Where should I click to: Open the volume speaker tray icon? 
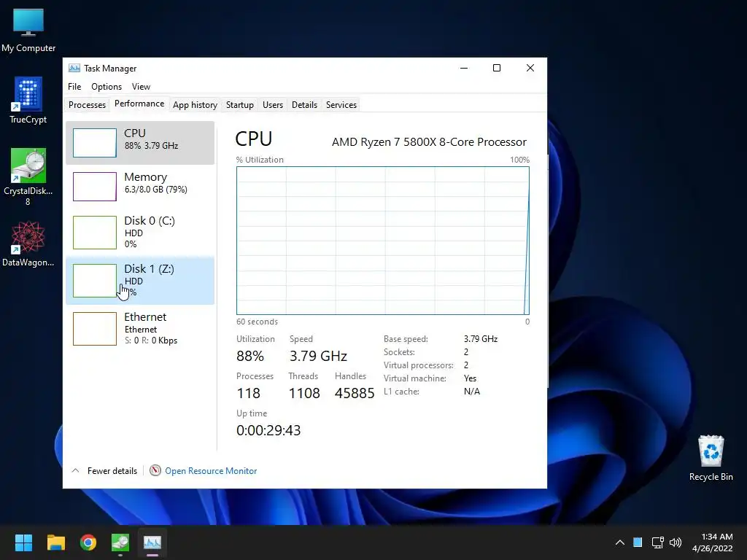tap(676, 542)
